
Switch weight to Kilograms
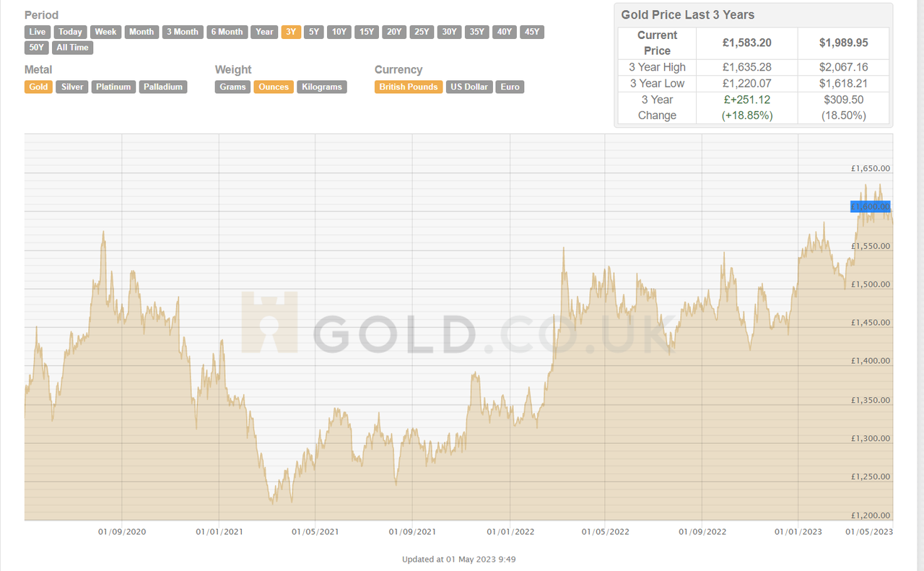pos(321,87)
